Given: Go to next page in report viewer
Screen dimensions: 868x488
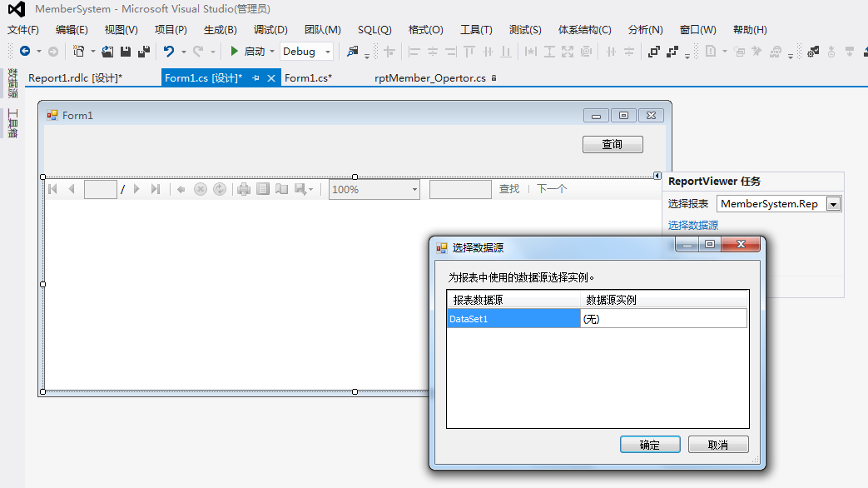Looking at the screenshot, I should 136,189.
